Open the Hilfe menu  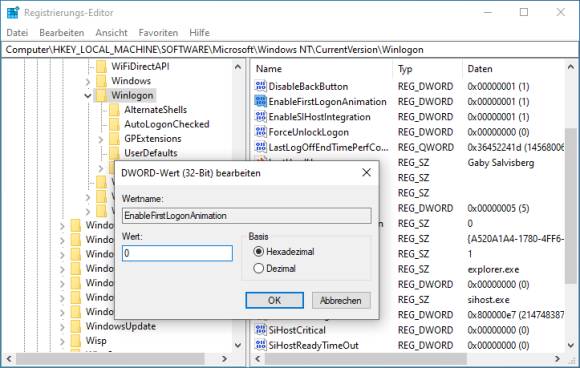199,33
